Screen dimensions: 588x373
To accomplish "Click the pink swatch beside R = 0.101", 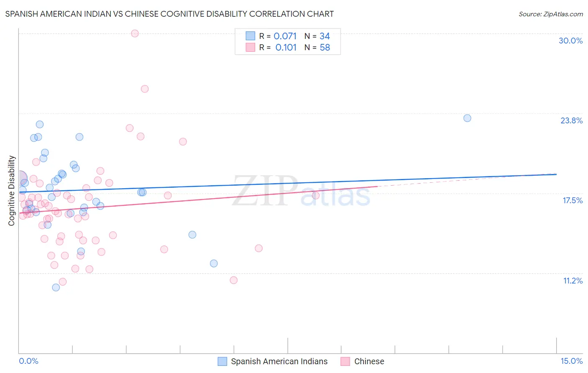I will [250, 47].
